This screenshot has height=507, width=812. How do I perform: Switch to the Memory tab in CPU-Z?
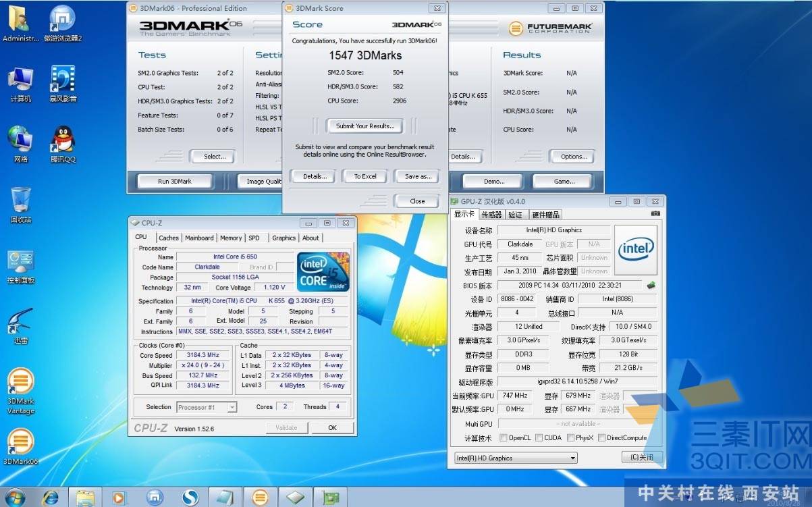[x=231, y=238]
